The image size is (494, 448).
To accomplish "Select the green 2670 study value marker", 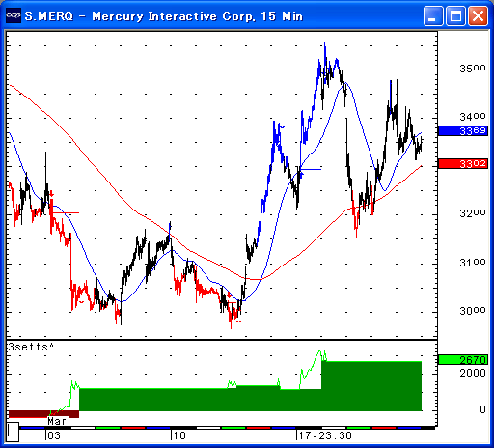I will click(x=463, y=359).
